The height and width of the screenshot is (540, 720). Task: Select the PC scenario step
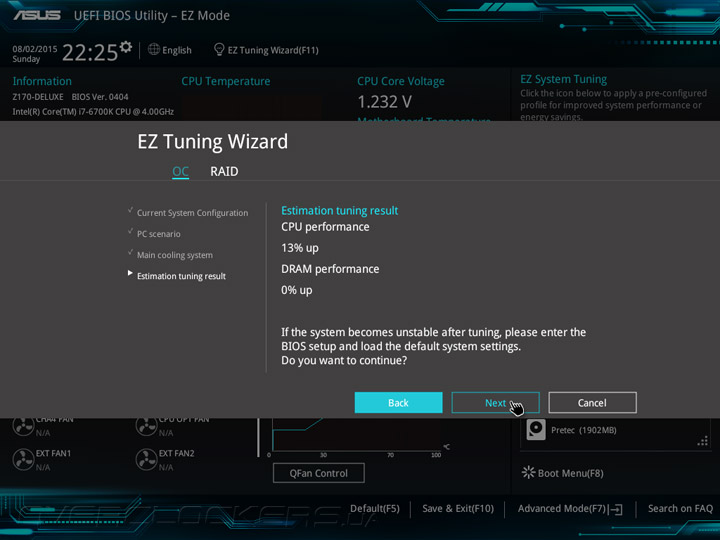pos(158,234)
